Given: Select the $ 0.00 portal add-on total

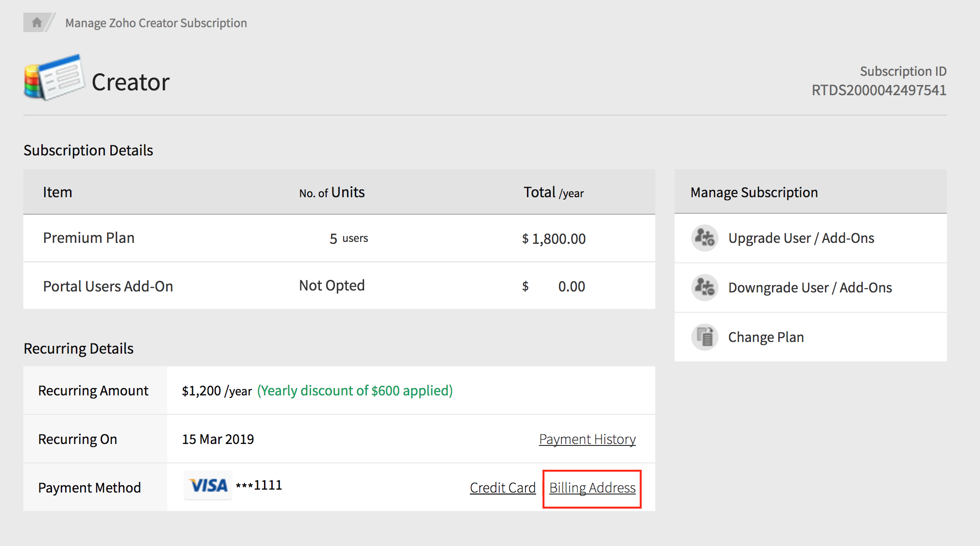Looking at the screenshot, I should pos(554,286).
